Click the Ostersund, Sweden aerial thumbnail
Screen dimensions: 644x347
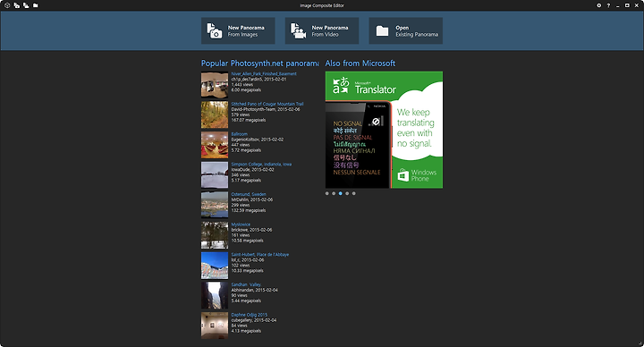(x=215, y=205)
